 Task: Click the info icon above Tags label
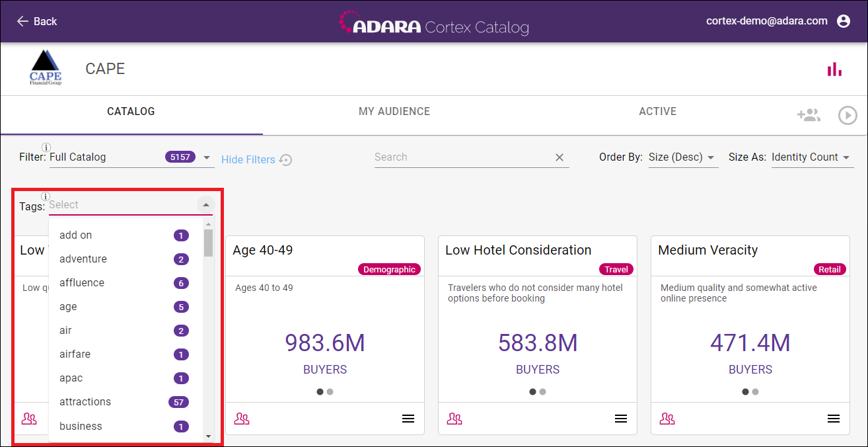(x=46, y=196)
